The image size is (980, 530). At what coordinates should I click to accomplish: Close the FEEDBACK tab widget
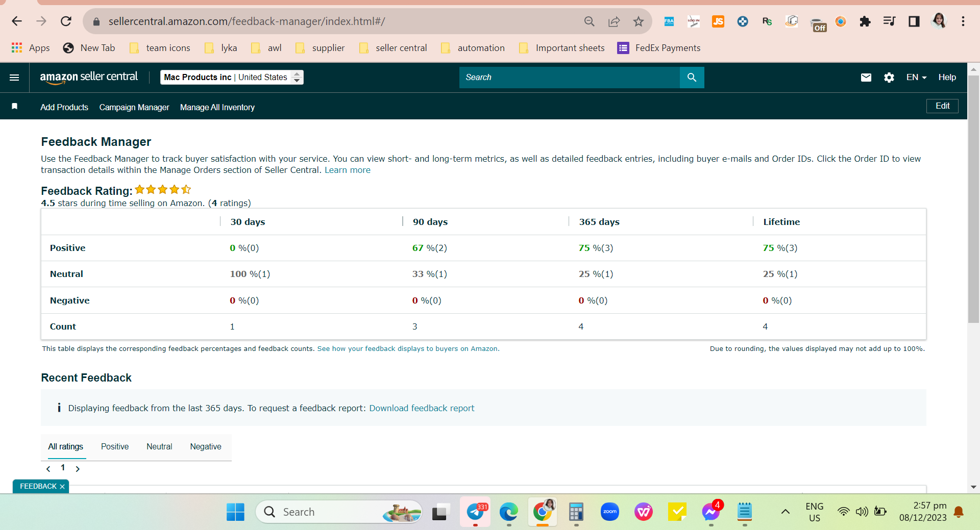[x=62, y=487]
